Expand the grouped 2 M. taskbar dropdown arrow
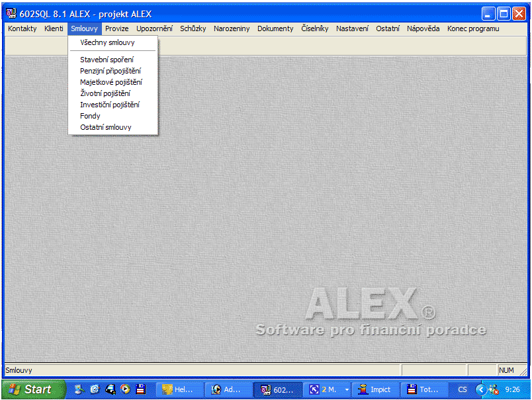532x400 pixels. [347, 389]
